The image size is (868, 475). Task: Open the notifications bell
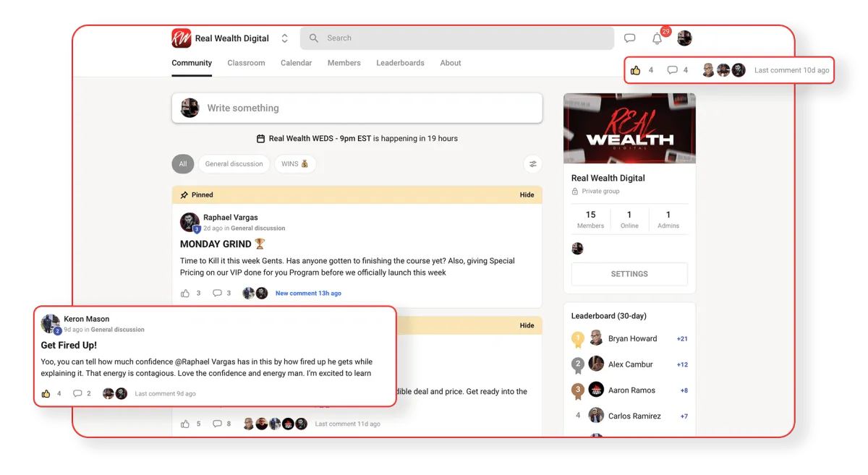tap(657, 38)
